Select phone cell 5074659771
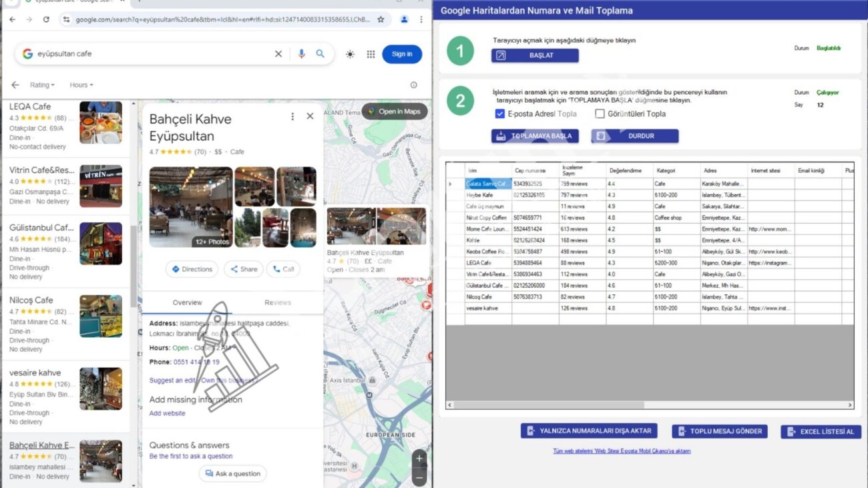 (535, 218)
